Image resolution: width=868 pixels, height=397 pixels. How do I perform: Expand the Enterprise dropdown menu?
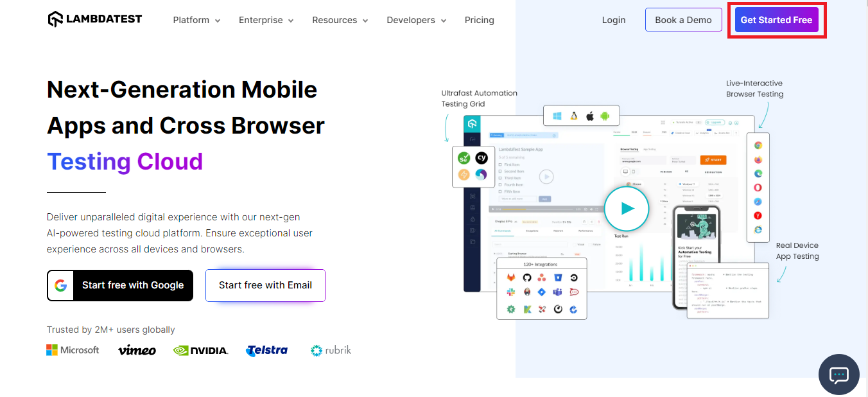[x=266, y=20]
